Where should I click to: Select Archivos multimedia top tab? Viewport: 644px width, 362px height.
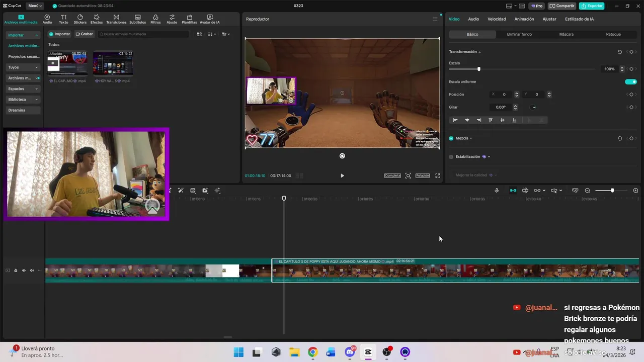21,19
